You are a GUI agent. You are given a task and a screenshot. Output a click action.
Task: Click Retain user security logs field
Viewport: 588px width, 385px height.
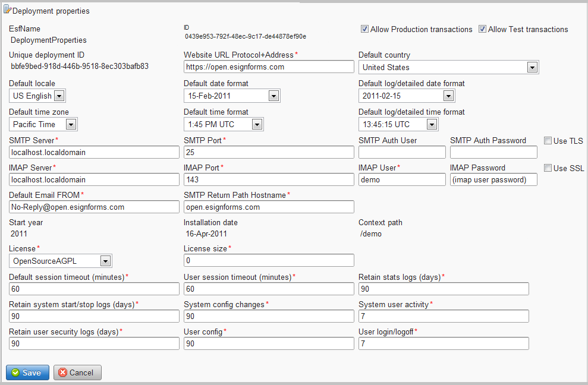pos(94,343)
